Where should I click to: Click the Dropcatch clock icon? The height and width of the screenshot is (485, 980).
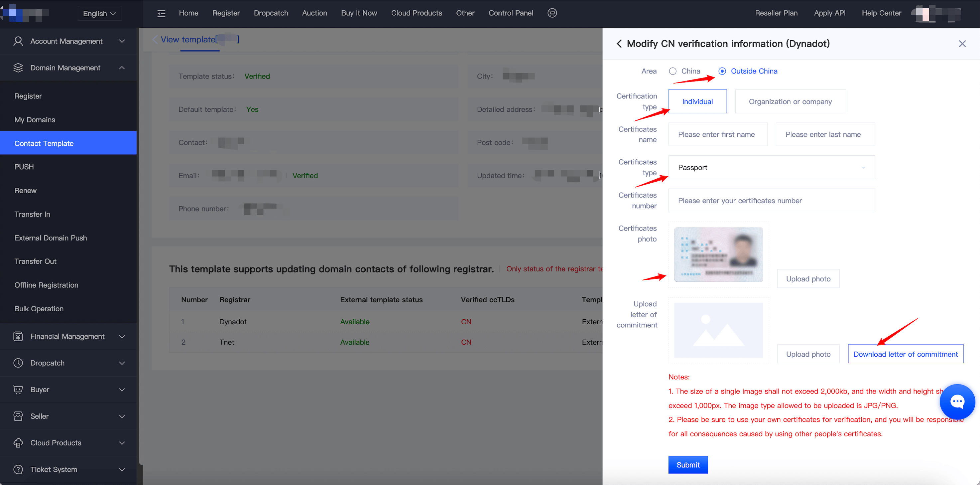pos(18,363)
